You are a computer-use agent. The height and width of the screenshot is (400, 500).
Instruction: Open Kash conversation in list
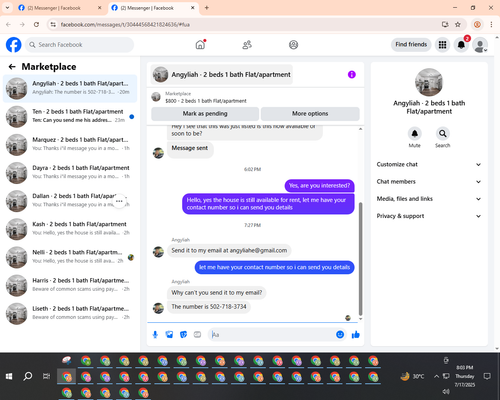tap(70, 229)
